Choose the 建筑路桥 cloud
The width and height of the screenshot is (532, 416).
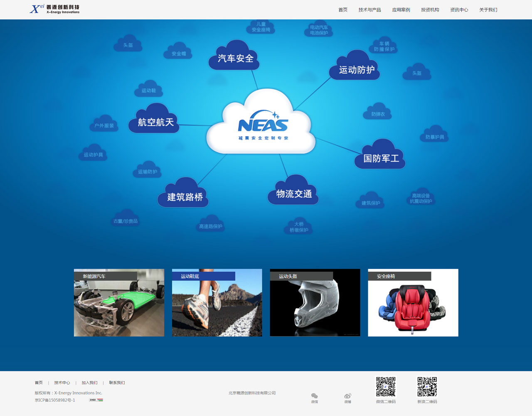click(183, 193)
